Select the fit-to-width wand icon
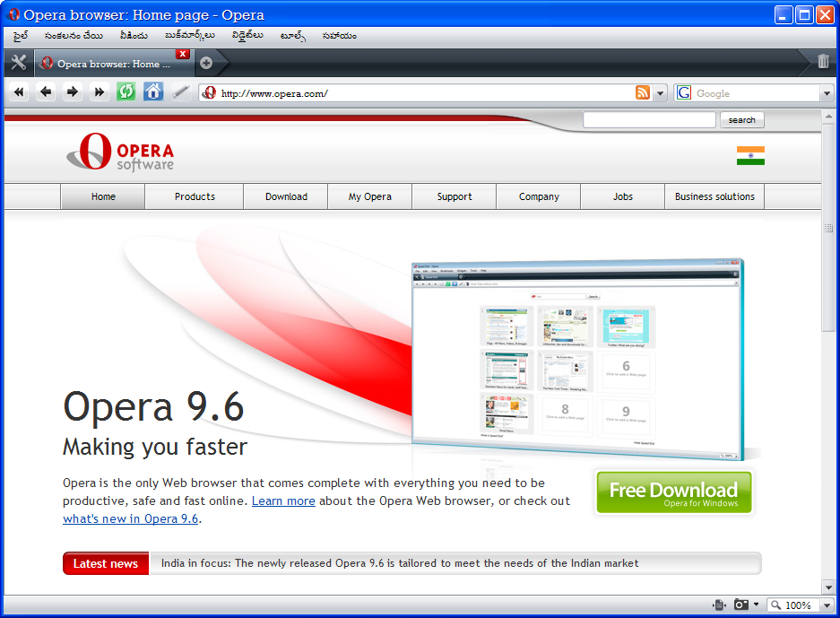The image size is (840, 618). (179, 91)
